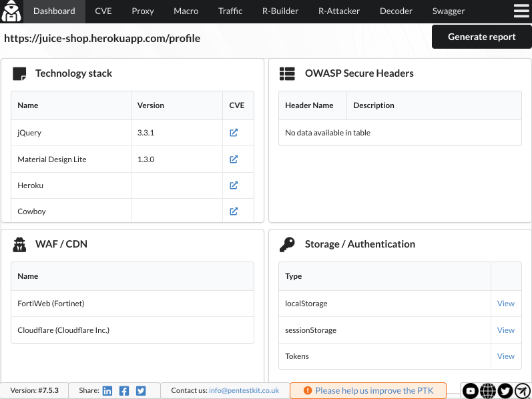Screen dimensions: 532x399
Task: View sessionStorage contents
Action: tap(505, 330)
